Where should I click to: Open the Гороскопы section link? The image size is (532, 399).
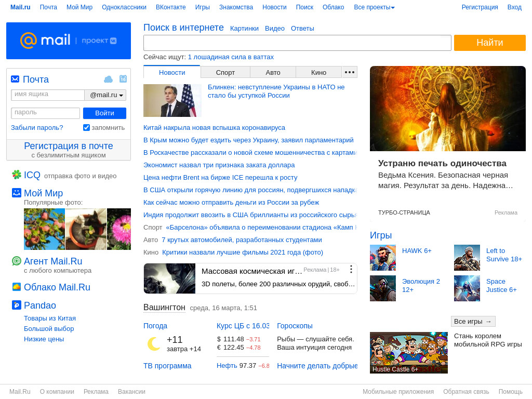coord(295,326)
